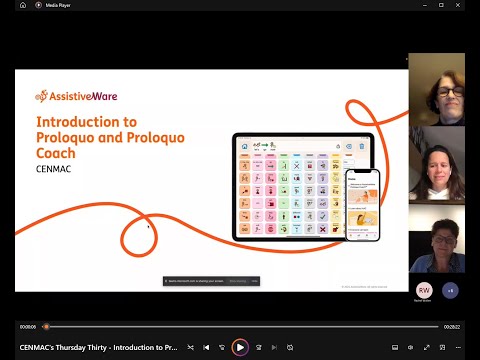This screenshot has height=360, width=480.
Task: Click the trash icon on the tablet mockup
Action: pos(362,146)
